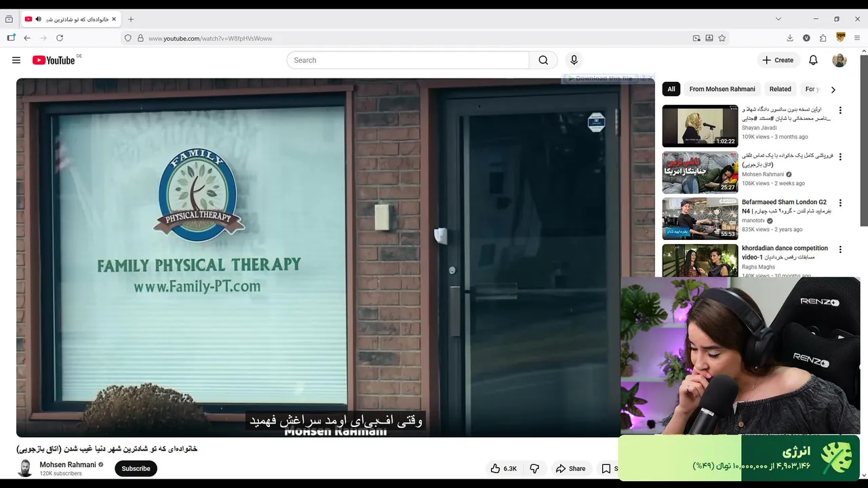Click the Create button
Image resolution: width=868 pixels, height=488 pixels.
778,60
